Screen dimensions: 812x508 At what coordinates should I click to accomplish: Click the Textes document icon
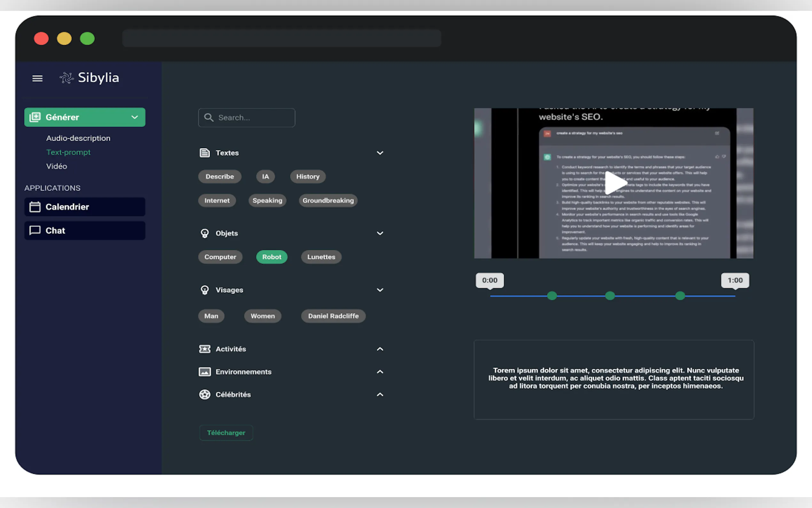point(204,153)
